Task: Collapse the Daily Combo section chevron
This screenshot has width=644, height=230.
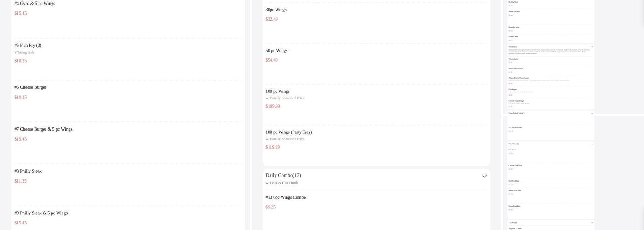Action: [484, 176]
